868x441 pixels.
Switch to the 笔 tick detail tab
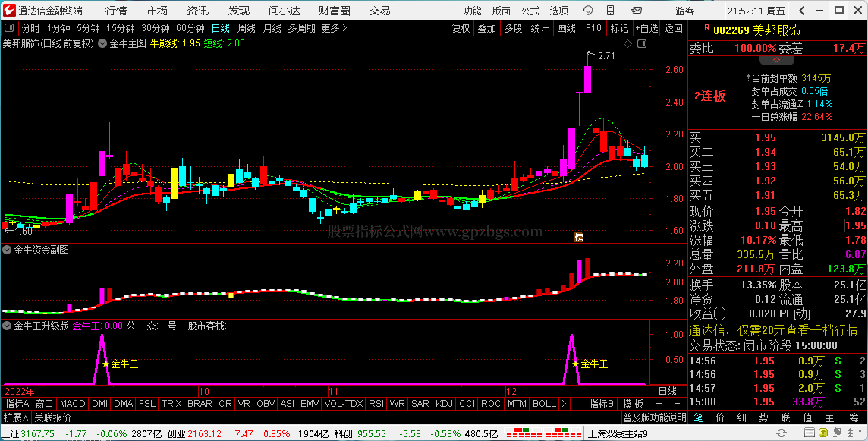pyautogui.click(x=698, y=418)
